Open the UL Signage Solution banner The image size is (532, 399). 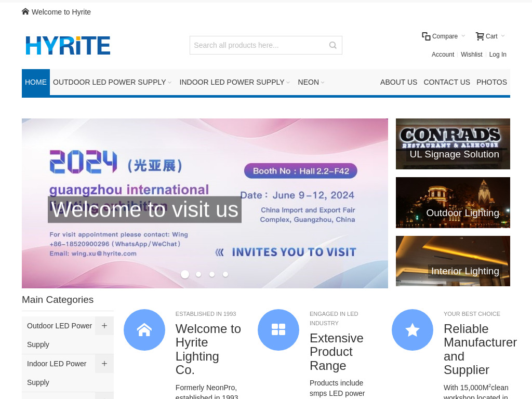tap(453, 144)
